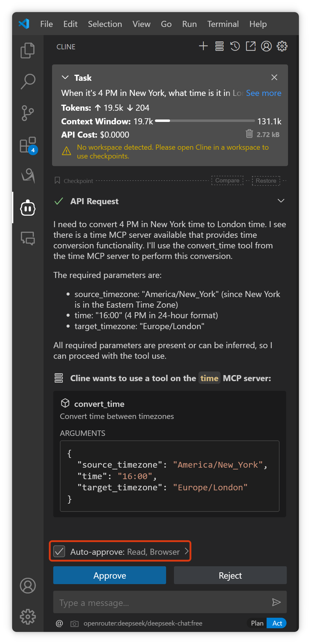Viewport: 311px width, 644px height.
Task: Collapse the Task header chevron
Action: [x=65, y=77]
